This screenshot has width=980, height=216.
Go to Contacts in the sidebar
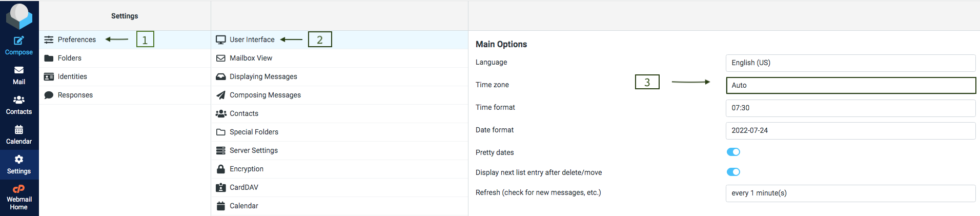[x=19, y=105]
